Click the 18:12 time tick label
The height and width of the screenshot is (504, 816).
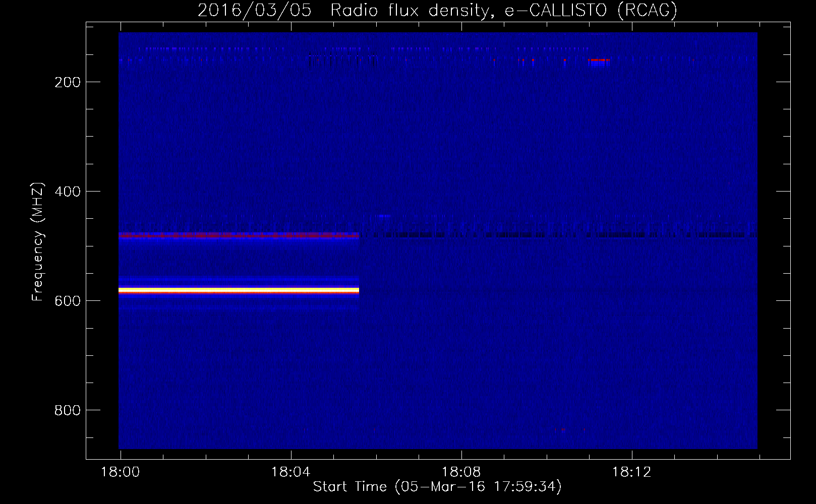(631, 472)
